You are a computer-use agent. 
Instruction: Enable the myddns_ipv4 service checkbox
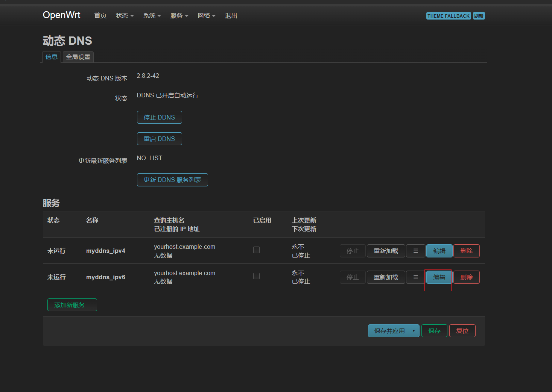(256, 250)
